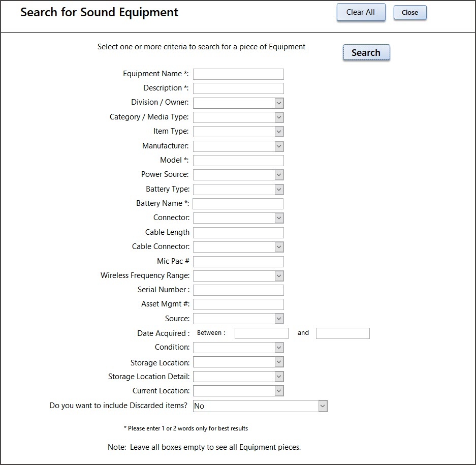The width and height of the screenshot is (476, 465).
Task: Open the Power Source dropdown
Action: click(279, 175)
